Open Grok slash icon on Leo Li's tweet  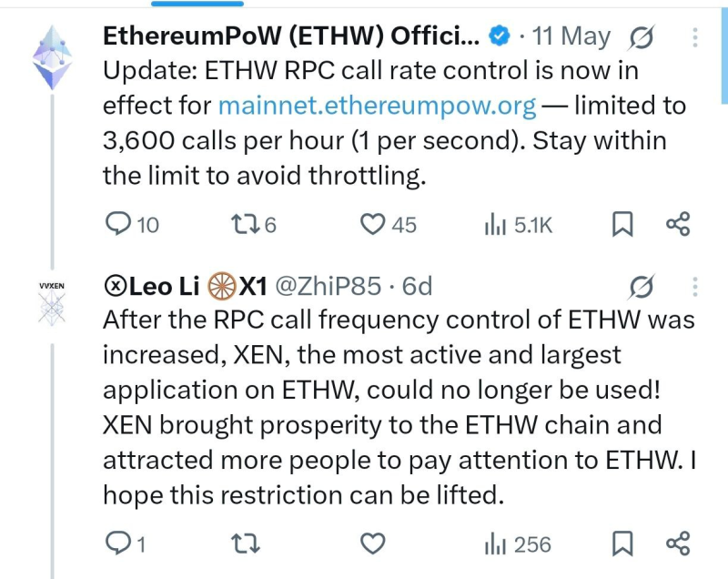(x=642, y=287)
